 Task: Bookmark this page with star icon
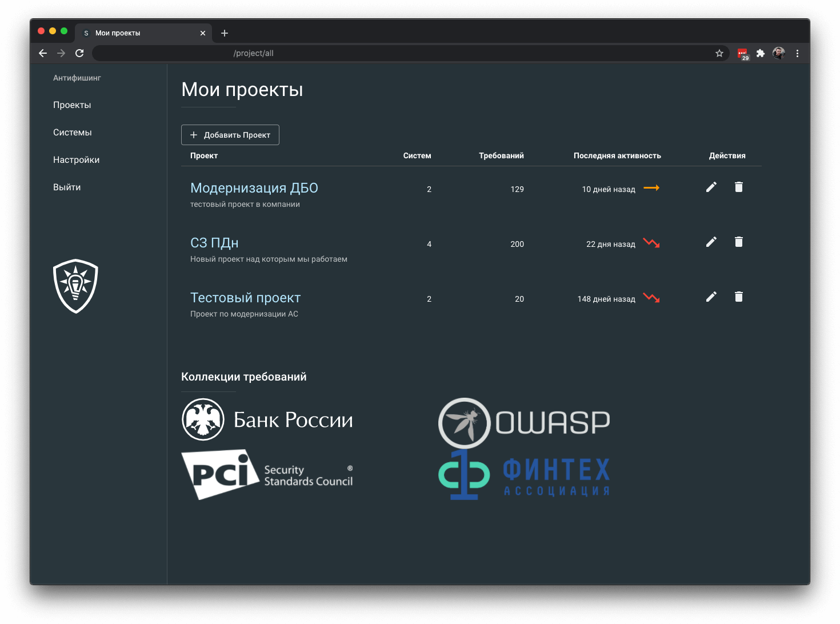point(719,53)
